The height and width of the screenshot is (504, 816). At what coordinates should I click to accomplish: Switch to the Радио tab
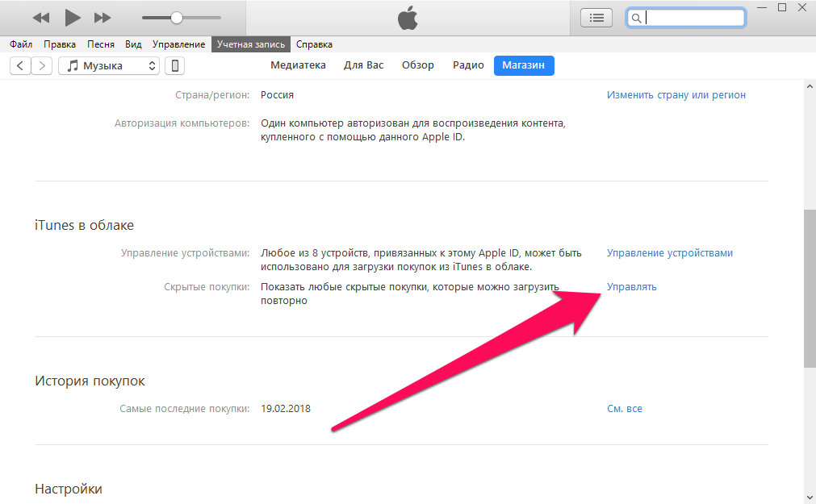468,65
